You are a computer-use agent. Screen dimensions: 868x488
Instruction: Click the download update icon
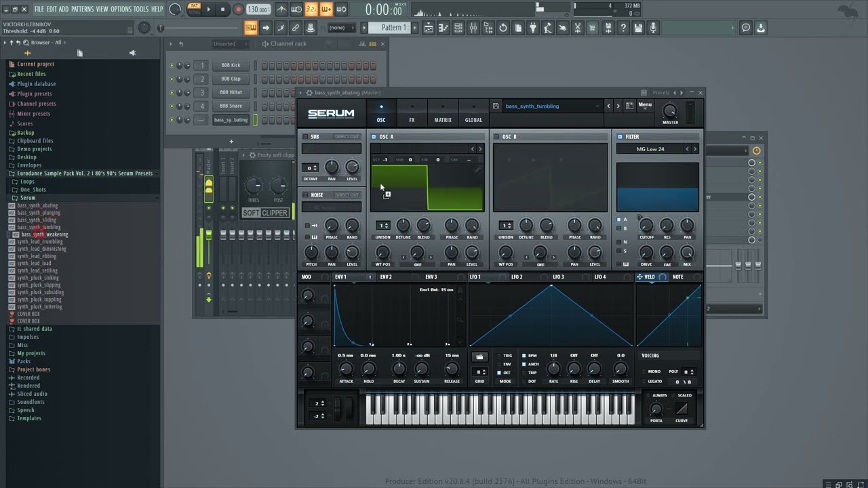click(761, 28)
